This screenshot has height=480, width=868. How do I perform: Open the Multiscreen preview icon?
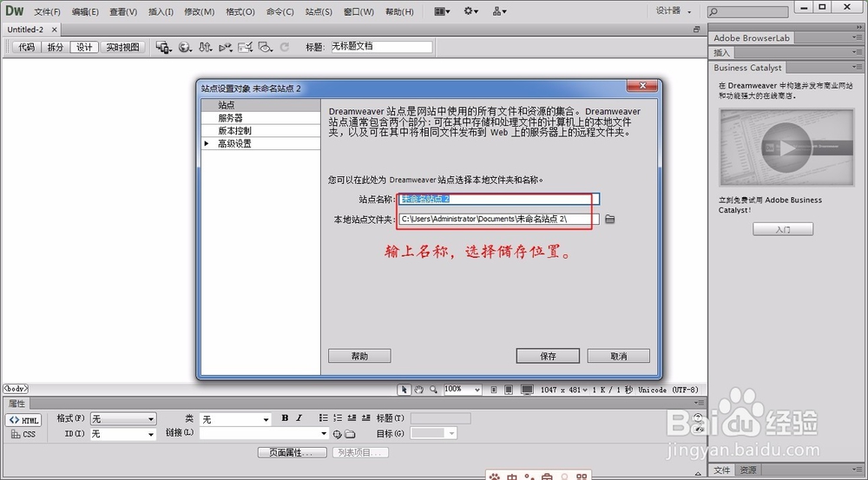[163, 48]
